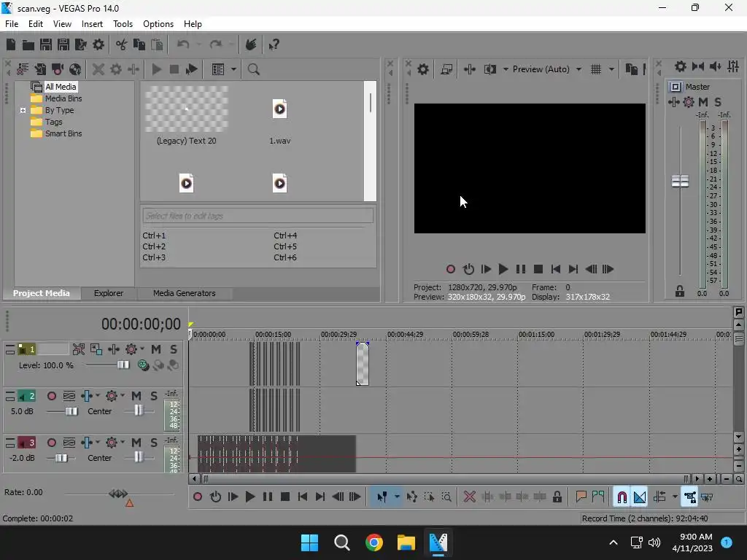
Task: Undo the last action
Action: (x=183, y=44)
